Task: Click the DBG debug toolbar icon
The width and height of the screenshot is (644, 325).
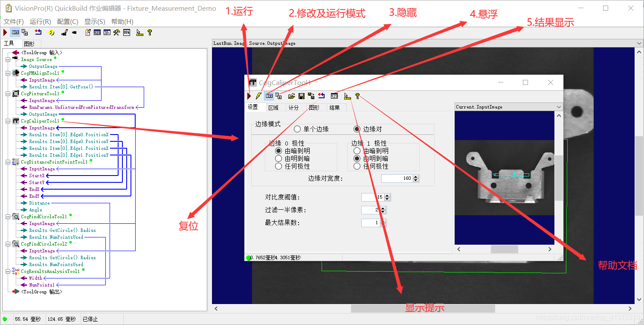Action: click(x=126, y=32)
